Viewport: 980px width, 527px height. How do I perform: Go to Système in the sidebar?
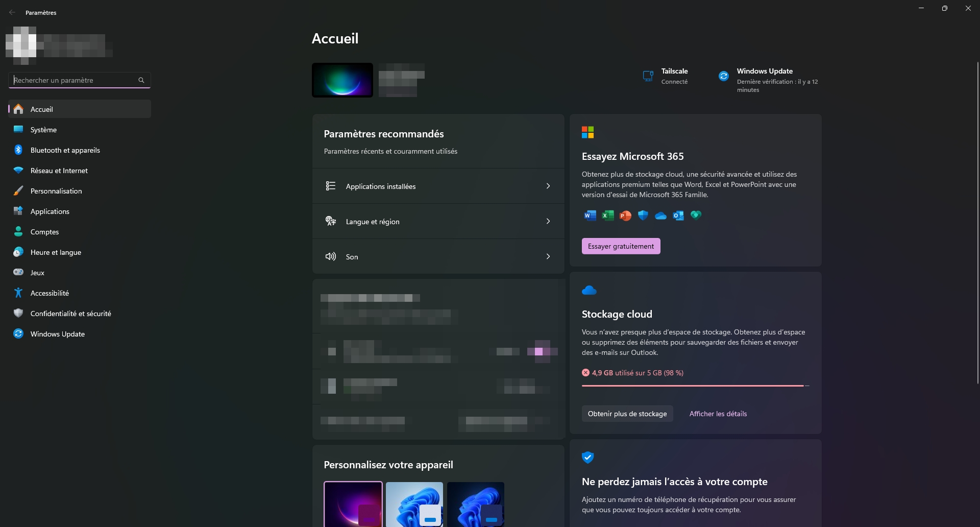tap(43, 130)
